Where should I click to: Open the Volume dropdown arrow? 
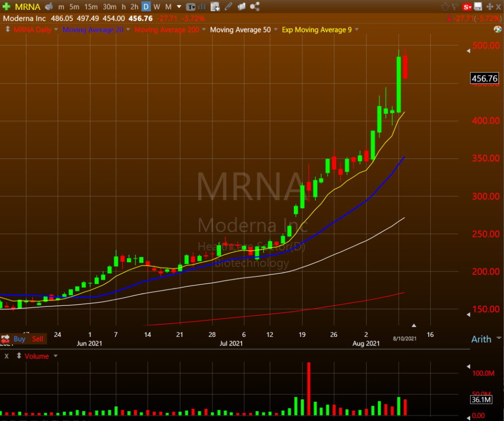tap(56, 356)
